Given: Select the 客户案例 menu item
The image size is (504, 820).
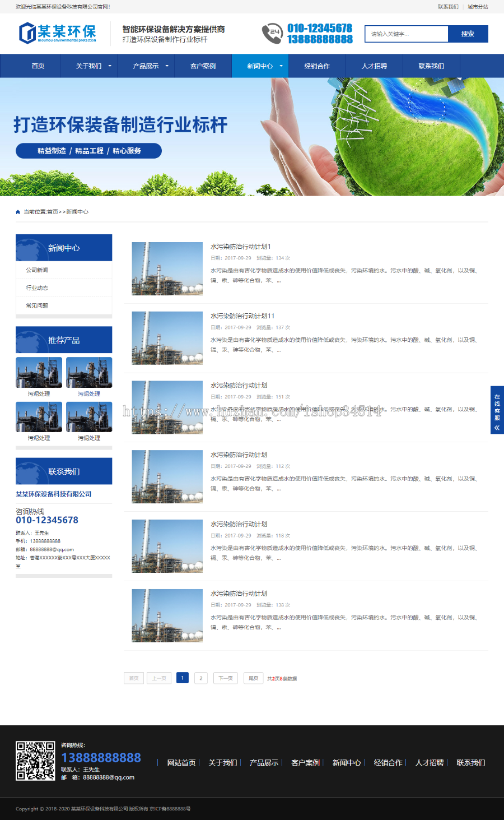Looking at the screenshot, I should click(x=203, y=66).
